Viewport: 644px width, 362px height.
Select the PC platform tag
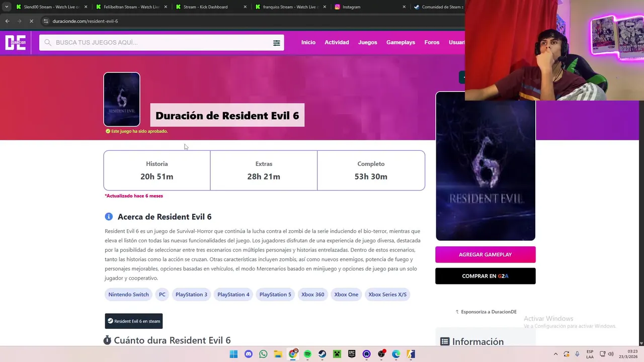(162, 295)
